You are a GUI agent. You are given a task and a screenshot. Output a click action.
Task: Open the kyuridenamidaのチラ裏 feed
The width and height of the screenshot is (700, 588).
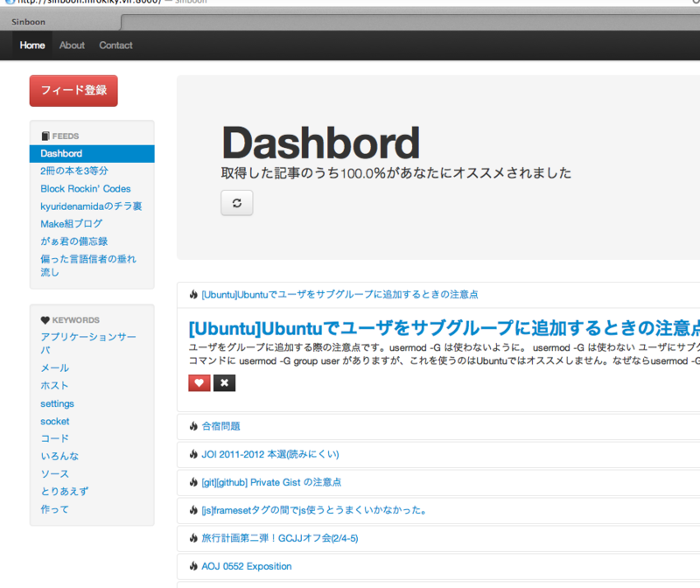pos(91,206)
